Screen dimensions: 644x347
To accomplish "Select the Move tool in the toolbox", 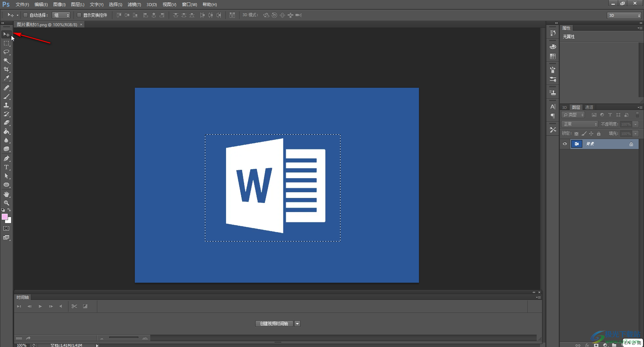I will 6,34.
